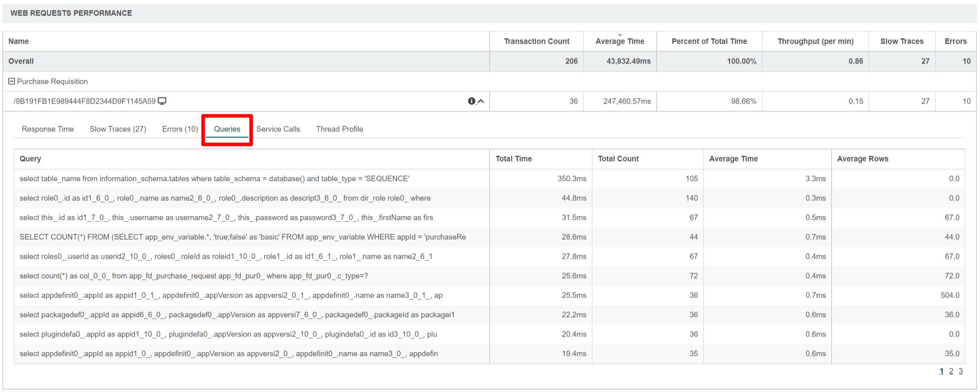The image size is (980, 392).
Task: Go to page 2 of queries
Action: click(951, 371)
